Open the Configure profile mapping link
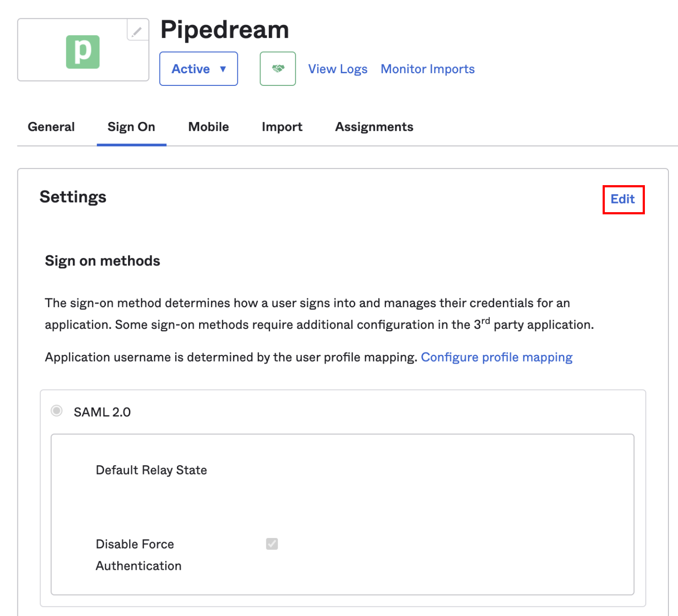 coord(496,357)
